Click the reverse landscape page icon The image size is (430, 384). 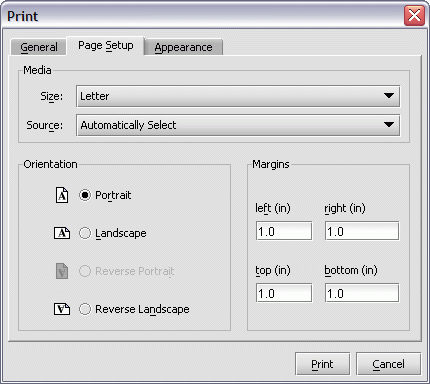pos(62,309)
